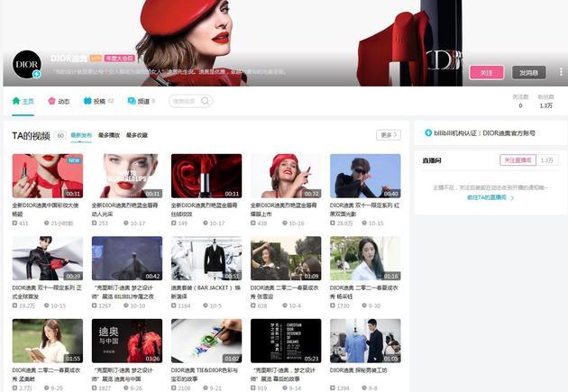Click play-count icon beside 19.2万
This screenshot has width=568, height=392.
point(14,305)
